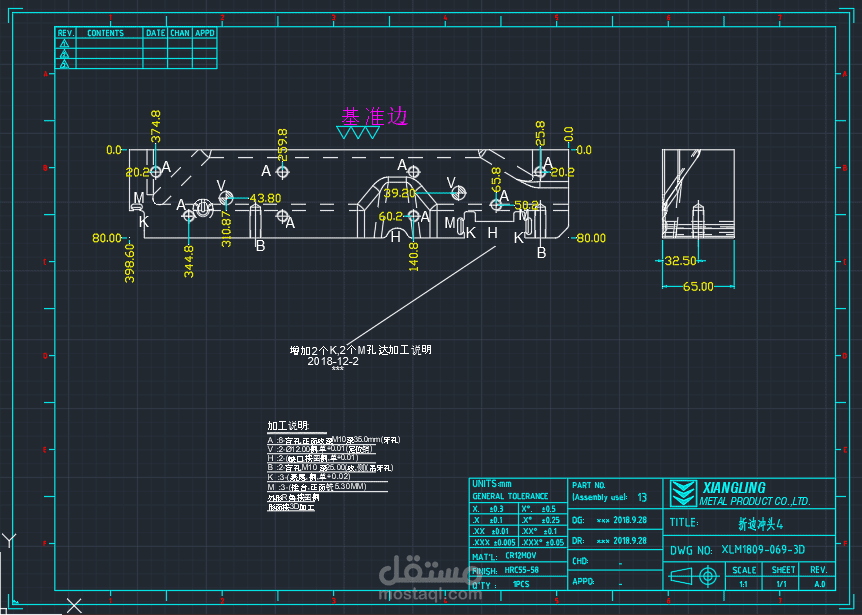862x615 pixels.
Task: Select the note line starting with V :2-Ø12.00
Action: [x=321, y=449]
